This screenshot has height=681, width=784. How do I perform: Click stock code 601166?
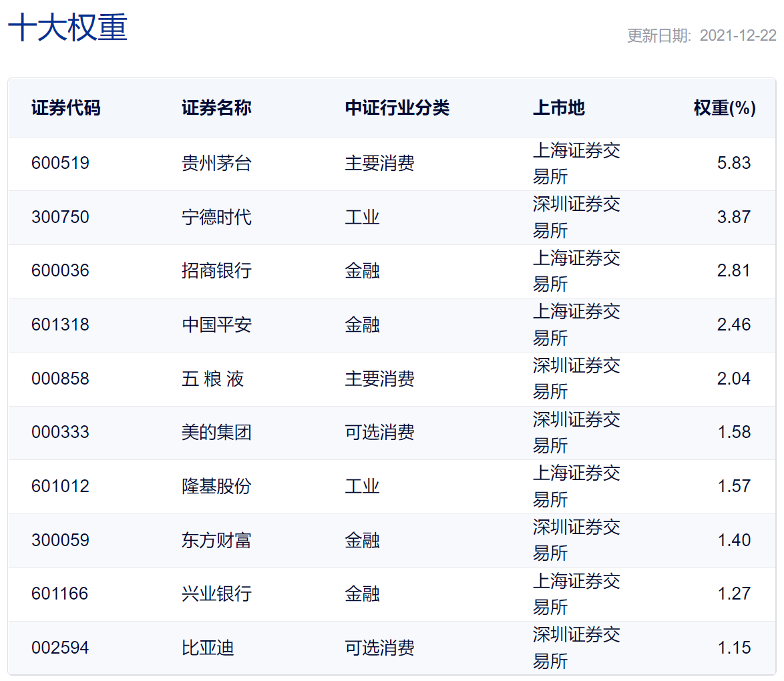pyautogui.click(x=60, y=594)
